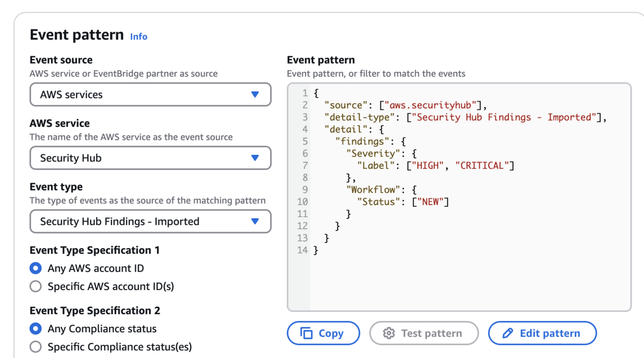Click the "detail-type" key in JSON
This screenshot has height=358, width=644.
[360, 117]
